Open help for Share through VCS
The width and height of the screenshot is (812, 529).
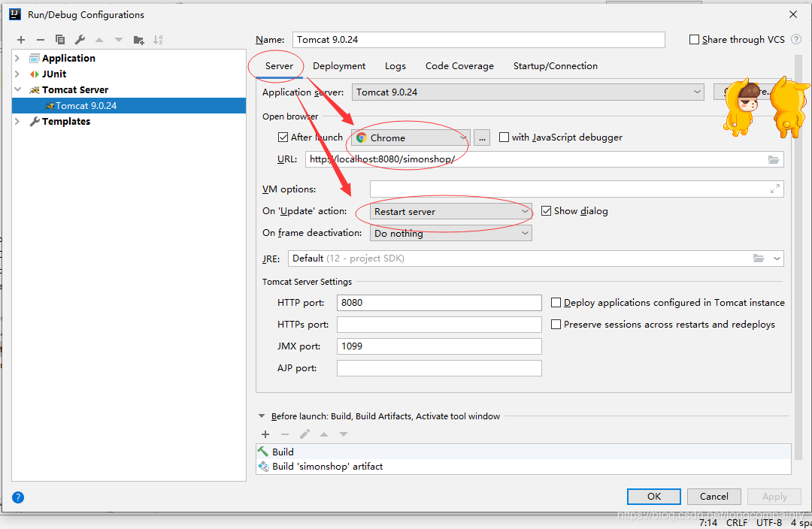point(796,39)
